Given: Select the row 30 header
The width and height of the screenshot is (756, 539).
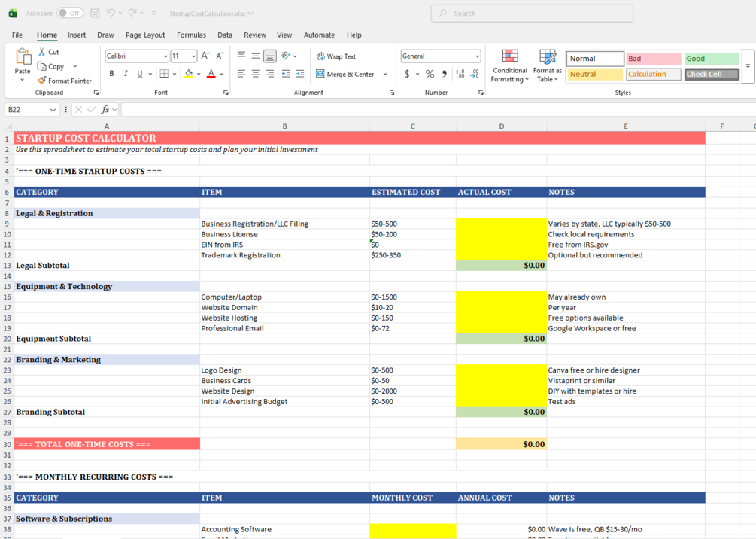Looking at the screenshot, I should 7,444.
